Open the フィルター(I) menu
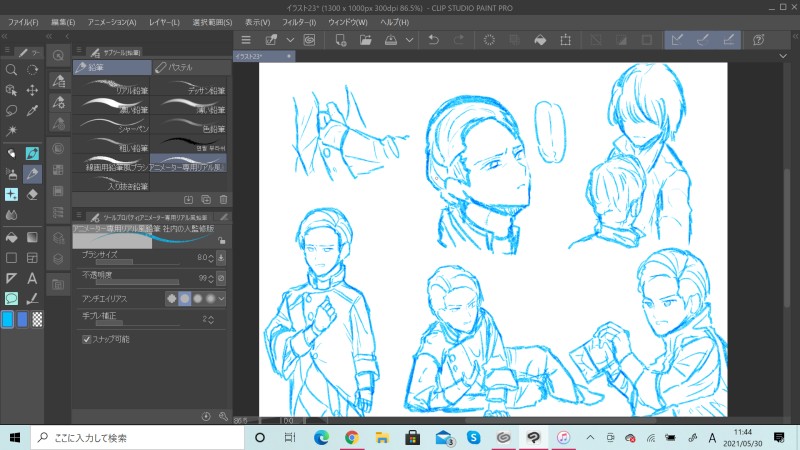 298,21
